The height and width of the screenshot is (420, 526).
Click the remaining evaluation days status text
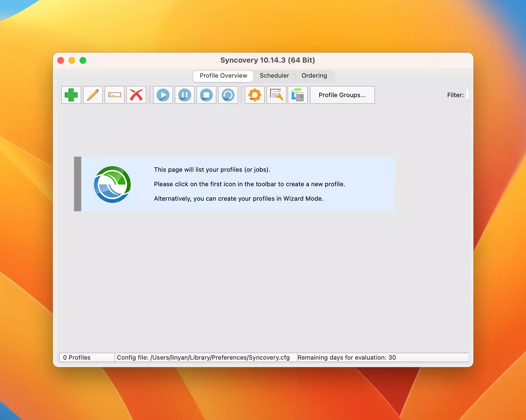347,357
